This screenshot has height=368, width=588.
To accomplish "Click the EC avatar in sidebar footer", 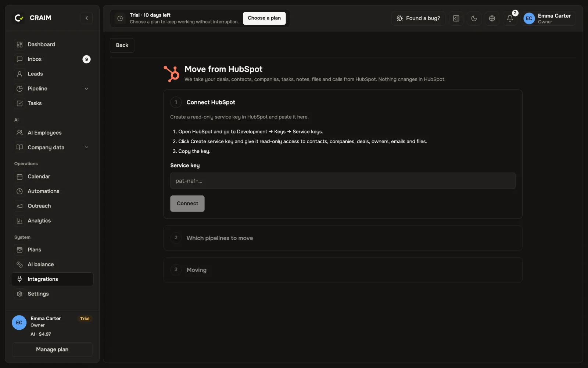I will (x=19, y=322).
